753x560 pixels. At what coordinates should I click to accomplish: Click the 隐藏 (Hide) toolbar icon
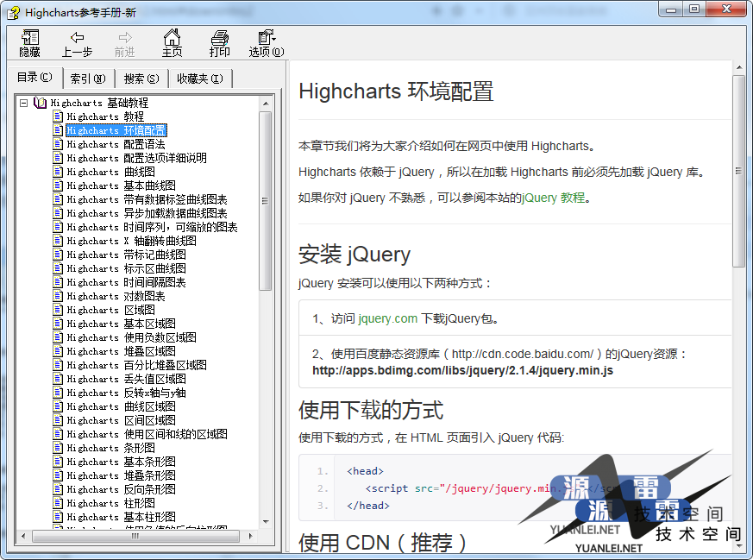tap(30, 43)
